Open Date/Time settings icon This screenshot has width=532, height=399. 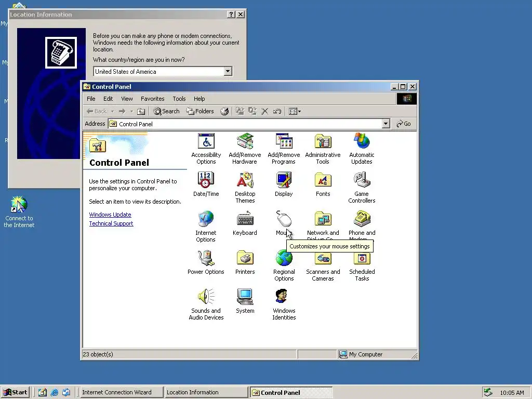click(x=206, y=184)
